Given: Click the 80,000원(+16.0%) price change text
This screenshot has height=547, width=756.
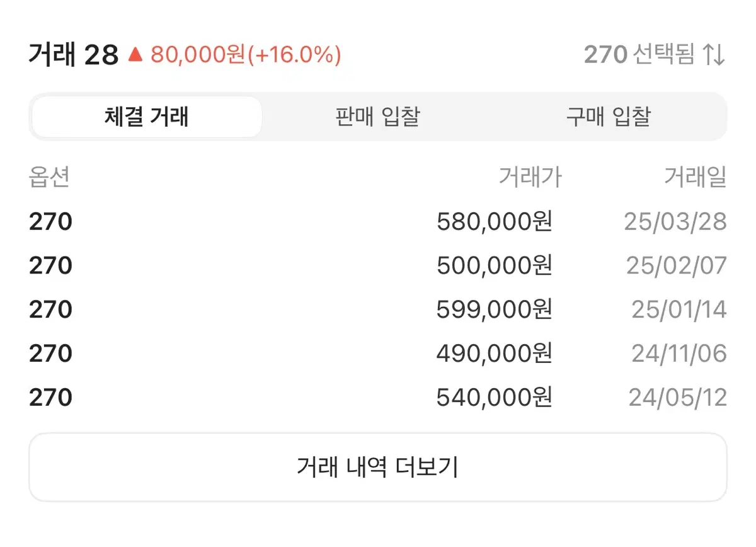Looking at the screenshot, I should tap(246, 55).
